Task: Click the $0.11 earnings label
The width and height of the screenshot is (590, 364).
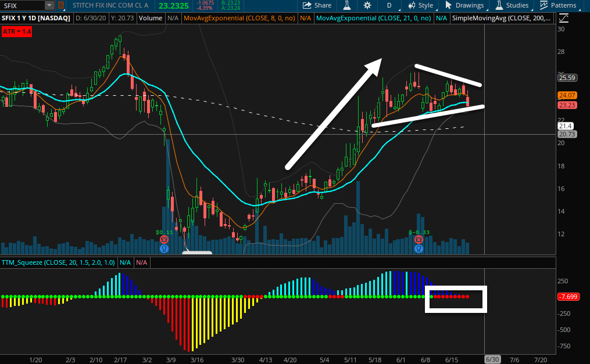Action: tap(164, 232)
